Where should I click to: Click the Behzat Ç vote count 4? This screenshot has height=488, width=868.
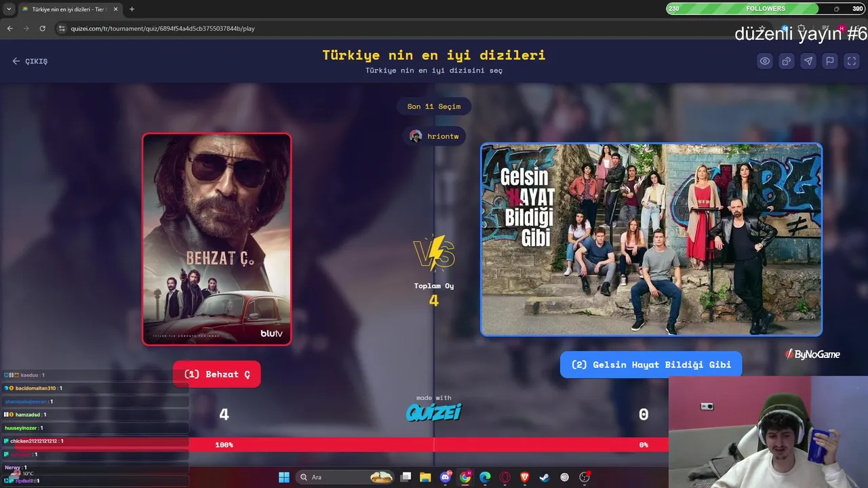click(224, 414)
